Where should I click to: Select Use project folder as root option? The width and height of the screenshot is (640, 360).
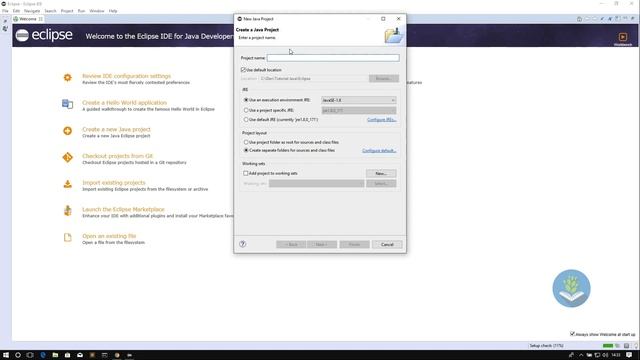tap(246, 142)
